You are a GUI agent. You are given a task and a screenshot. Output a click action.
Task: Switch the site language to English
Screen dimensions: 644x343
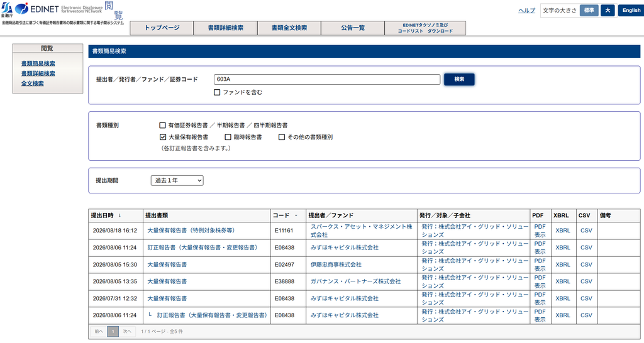[x=631, y=10]
